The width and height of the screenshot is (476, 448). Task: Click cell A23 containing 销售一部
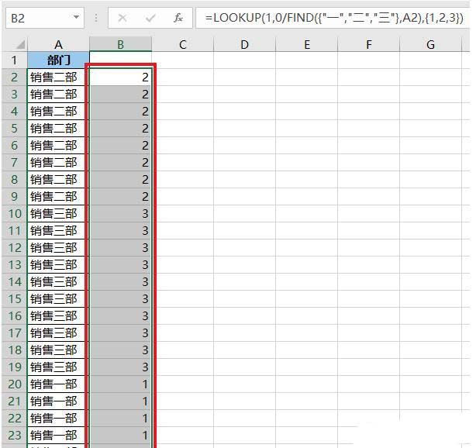(58, 436)
